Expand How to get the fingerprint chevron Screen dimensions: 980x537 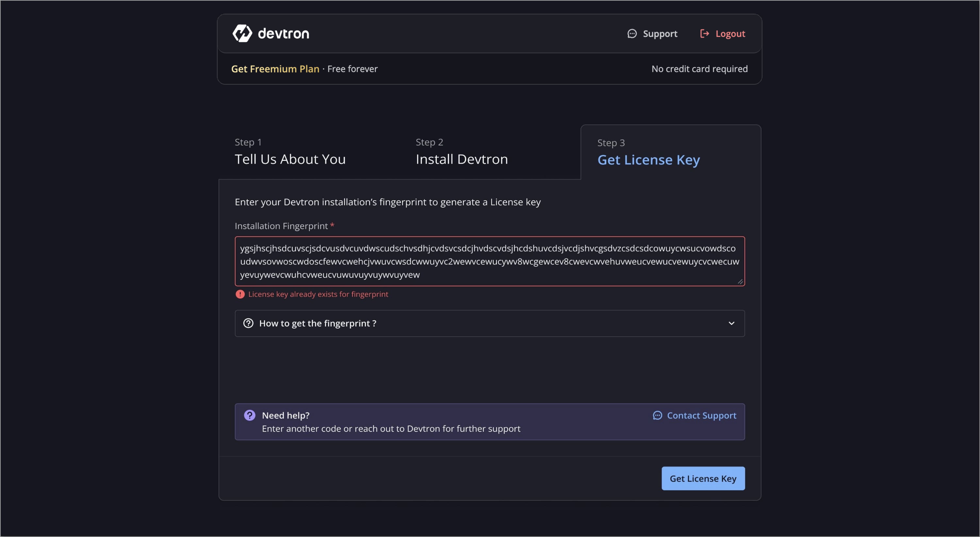[x=731, y=324]
